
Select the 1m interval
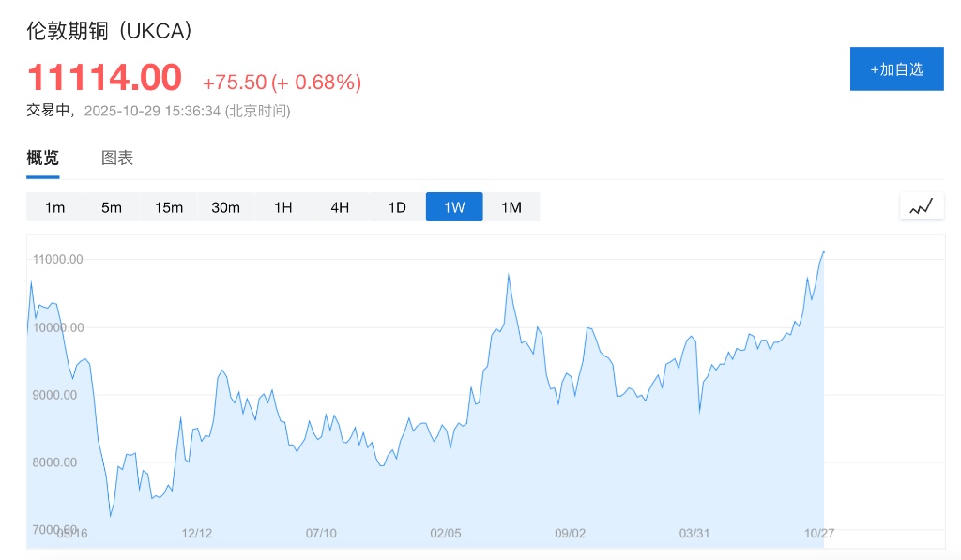[54, 207]
